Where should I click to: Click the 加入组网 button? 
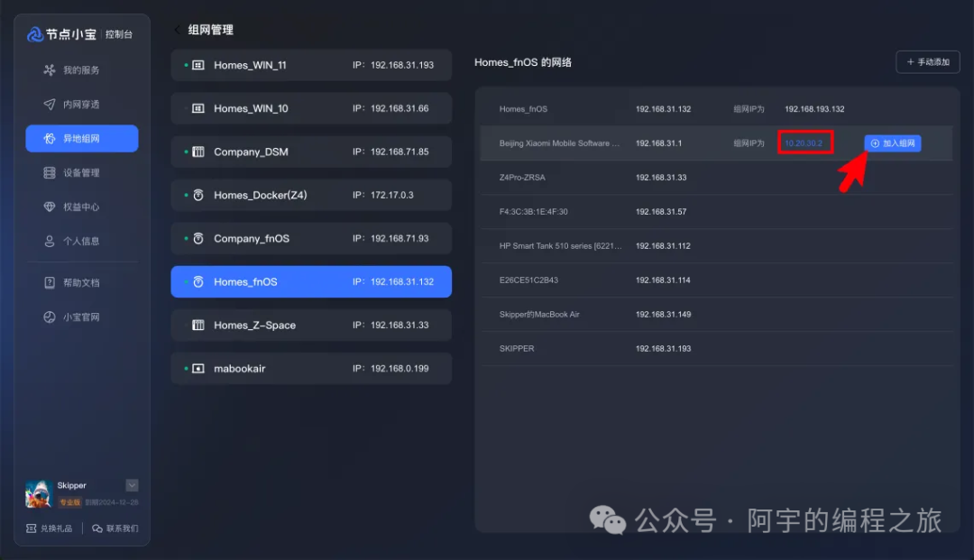(x=892, y=143)
